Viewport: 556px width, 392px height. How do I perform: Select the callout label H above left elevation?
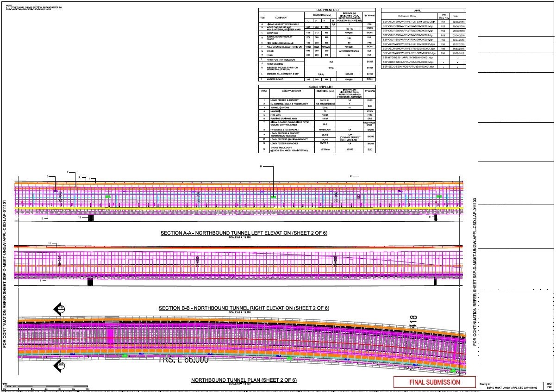tap(261, 166)
